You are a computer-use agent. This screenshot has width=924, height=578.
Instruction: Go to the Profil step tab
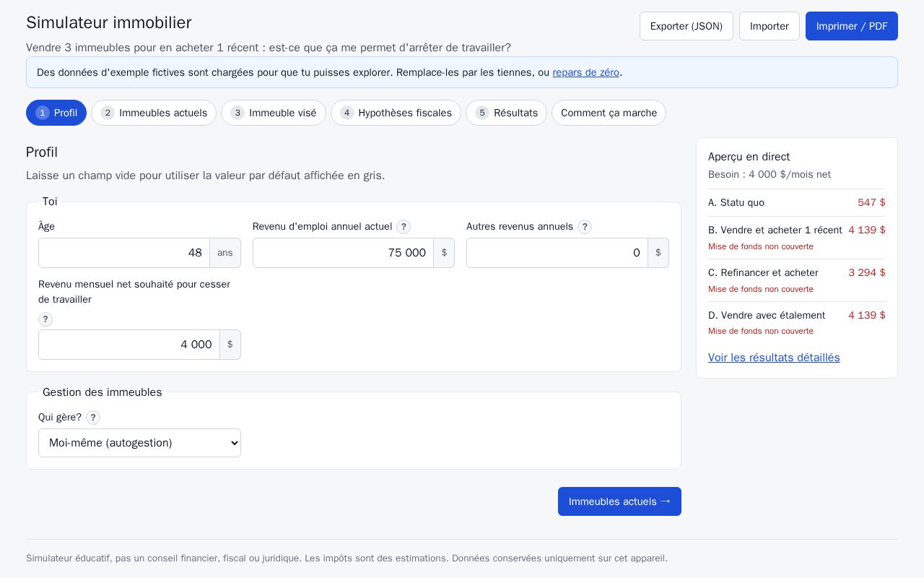pyautogui.click(x=56, y=113)
